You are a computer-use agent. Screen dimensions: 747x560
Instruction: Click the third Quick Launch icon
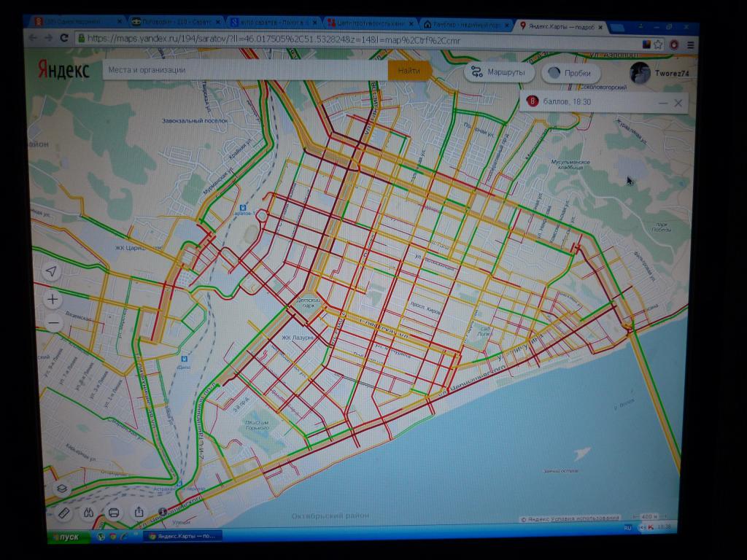124,536
